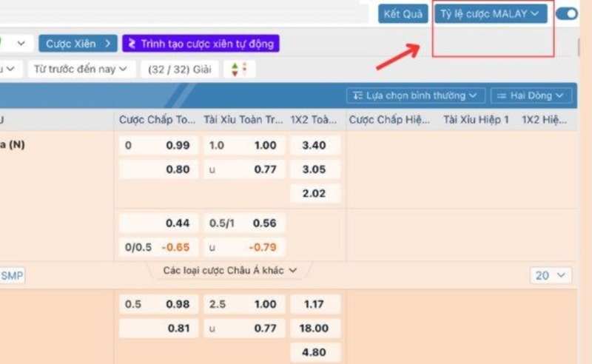Launch Trình tạo cược xiên tự động
This screenshot has height=364, width=592.
(201, 44)
